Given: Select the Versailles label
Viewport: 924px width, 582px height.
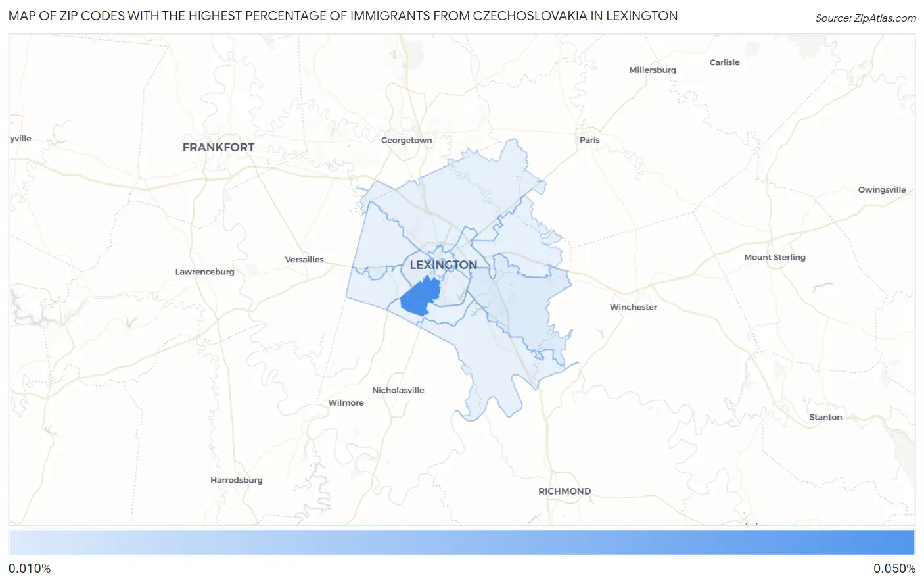Looking at the screenshot, I should coord(304,260).
